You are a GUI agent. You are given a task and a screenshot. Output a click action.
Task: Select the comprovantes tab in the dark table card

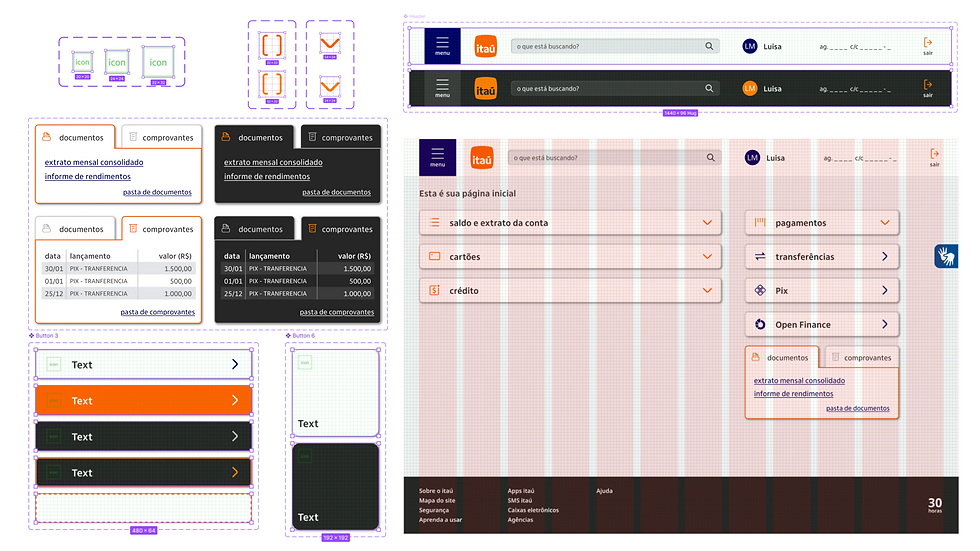(341, 229)
